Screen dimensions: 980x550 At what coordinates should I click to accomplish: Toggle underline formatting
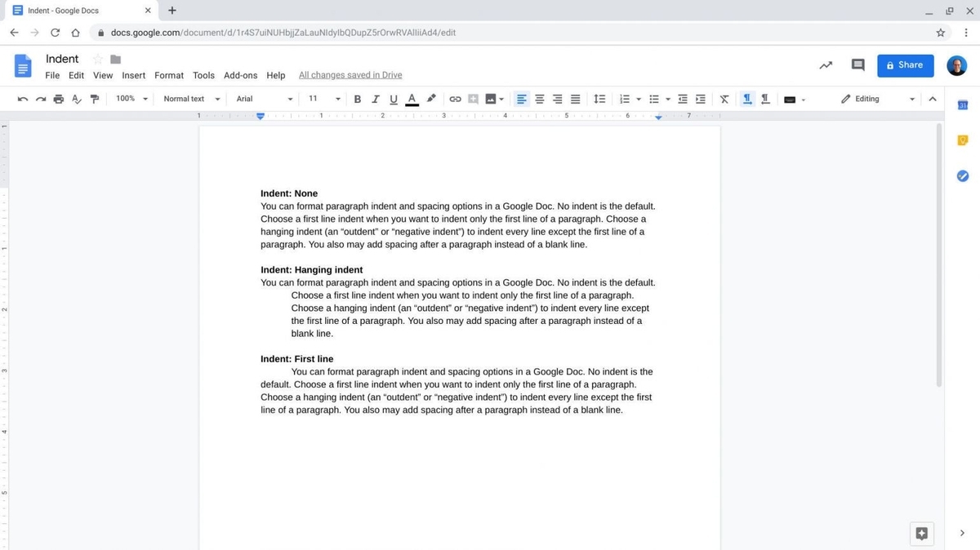(393, 99)
